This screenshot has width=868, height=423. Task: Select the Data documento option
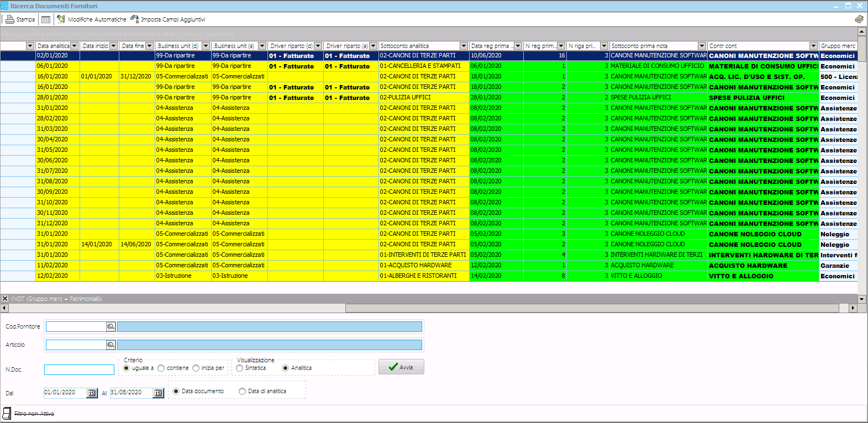(x=176, y=392)
